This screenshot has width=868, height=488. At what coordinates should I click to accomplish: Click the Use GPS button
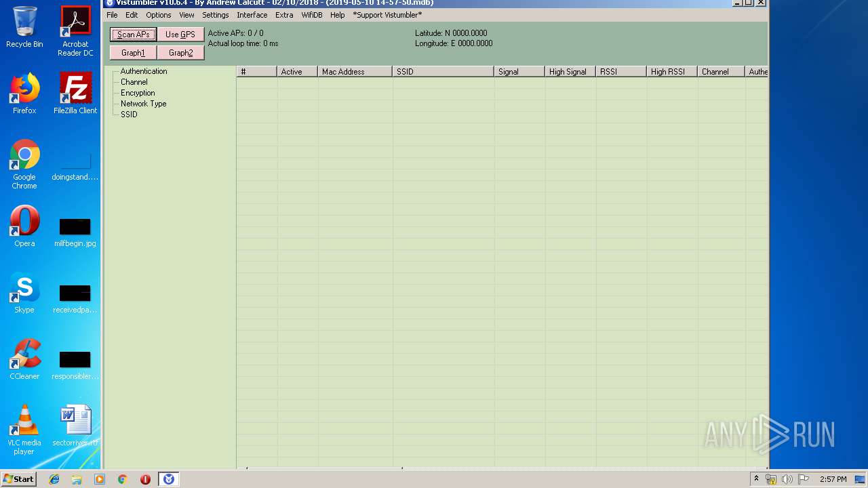click(x=180, y=35)
